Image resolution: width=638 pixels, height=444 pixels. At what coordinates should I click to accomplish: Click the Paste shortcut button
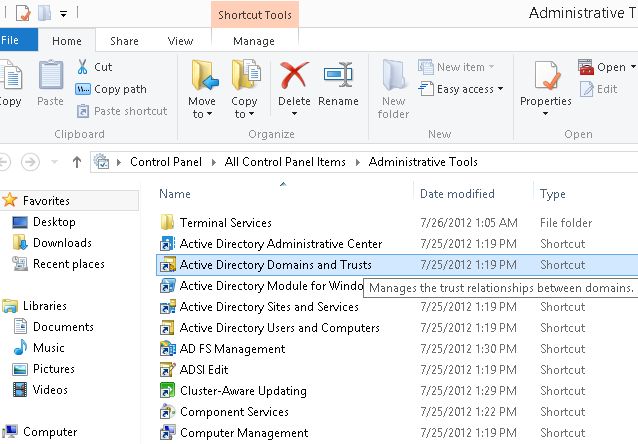pos(121,111)
